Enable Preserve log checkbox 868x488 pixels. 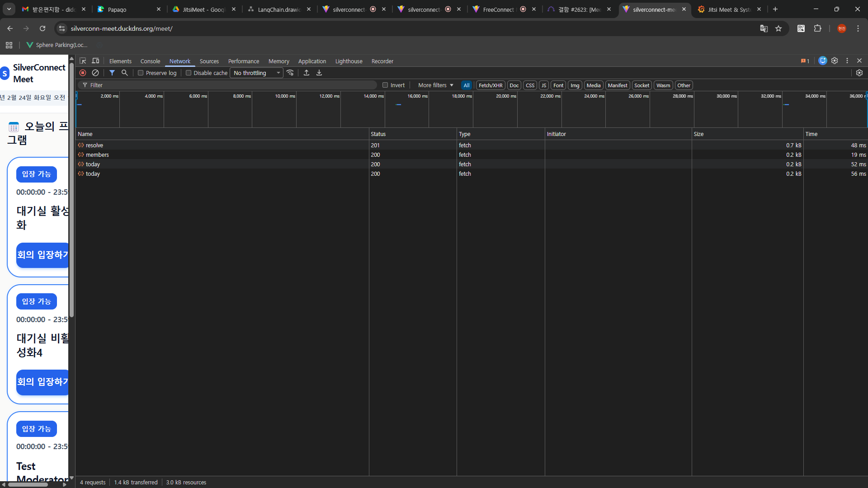(141, 73)
